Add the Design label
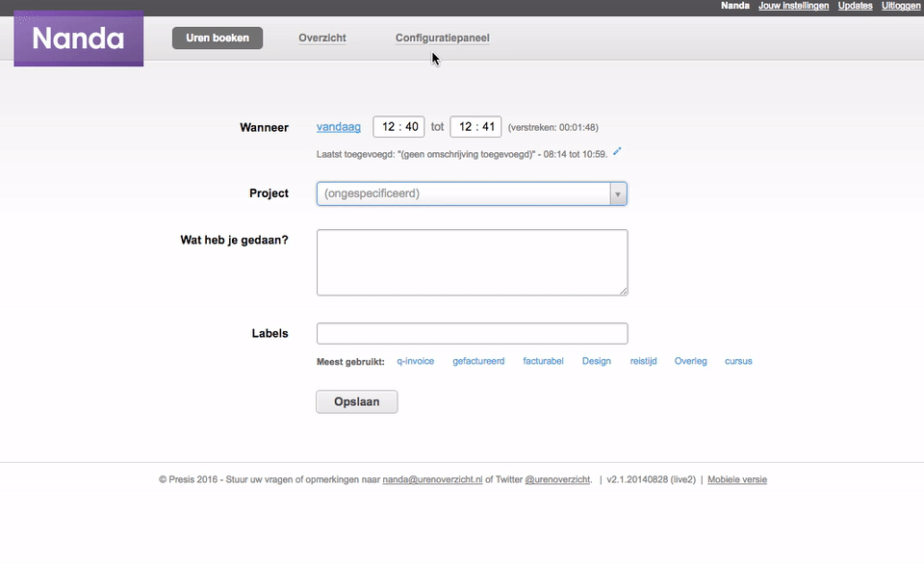 [597, 361]
